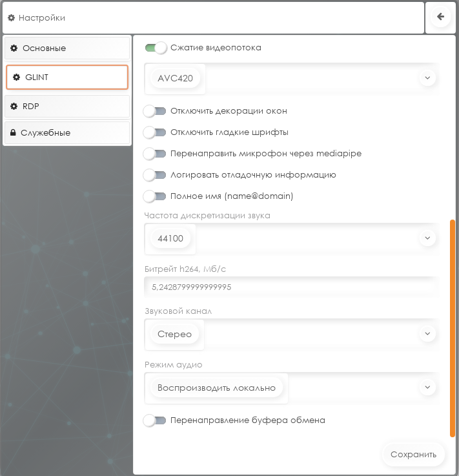Screen dimensions: 459x476
Task: Expand the Стерео sound channel dropdown
Action: tap(427, 334)
